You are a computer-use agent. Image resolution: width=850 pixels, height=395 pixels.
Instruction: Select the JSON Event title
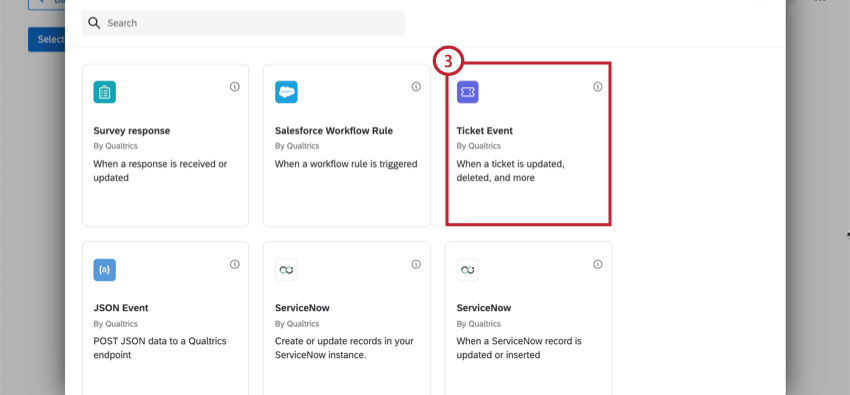[121, 308]
